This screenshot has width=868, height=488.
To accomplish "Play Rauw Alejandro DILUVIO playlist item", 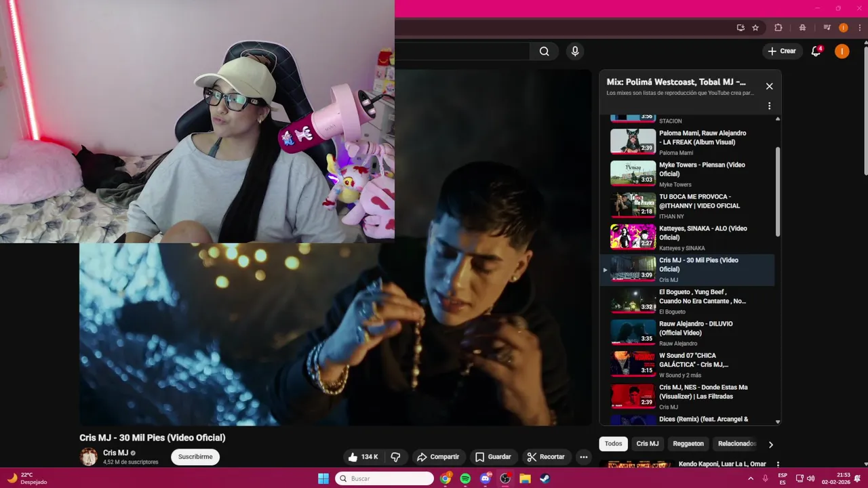I will (688, 333).
